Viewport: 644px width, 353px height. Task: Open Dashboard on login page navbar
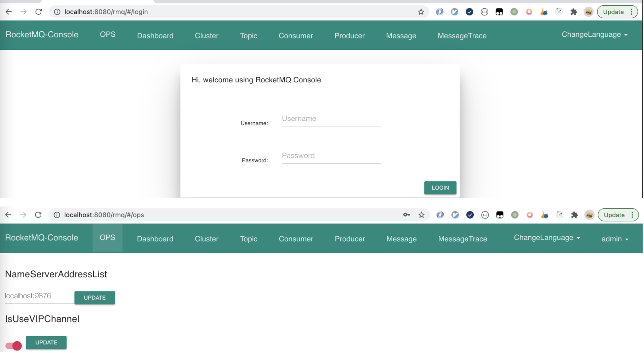[x=155, y=36]
